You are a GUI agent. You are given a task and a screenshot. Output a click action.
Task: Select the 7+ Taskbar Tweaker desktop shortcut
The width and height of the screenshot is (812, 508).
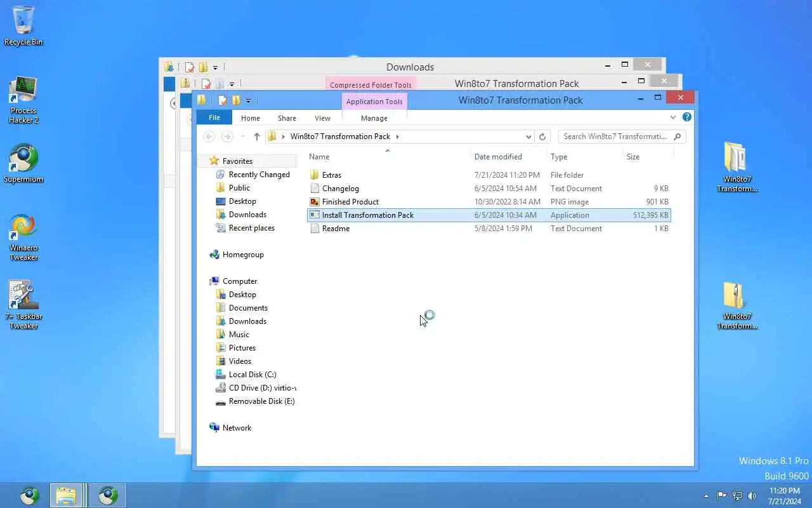click(23, 305)
